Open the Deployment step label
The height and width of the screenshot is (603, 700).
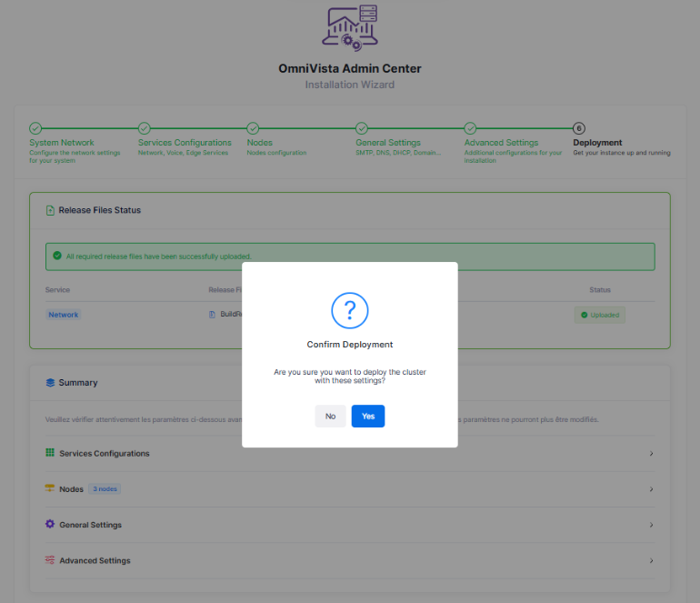(x=597, y=143)
